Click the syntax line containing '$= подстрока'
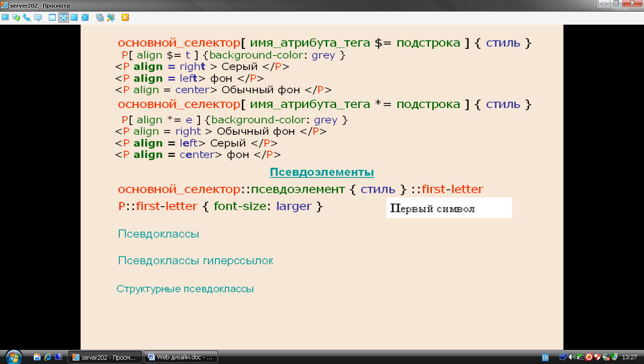The height and width of the screenshot is (364, 644). tap(325, 43)
